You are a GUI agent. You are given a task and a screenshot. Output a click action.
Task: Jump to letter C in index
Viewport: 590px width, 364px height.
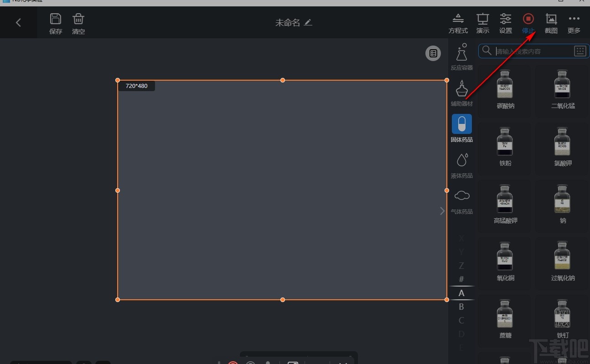tap(461, 320)
